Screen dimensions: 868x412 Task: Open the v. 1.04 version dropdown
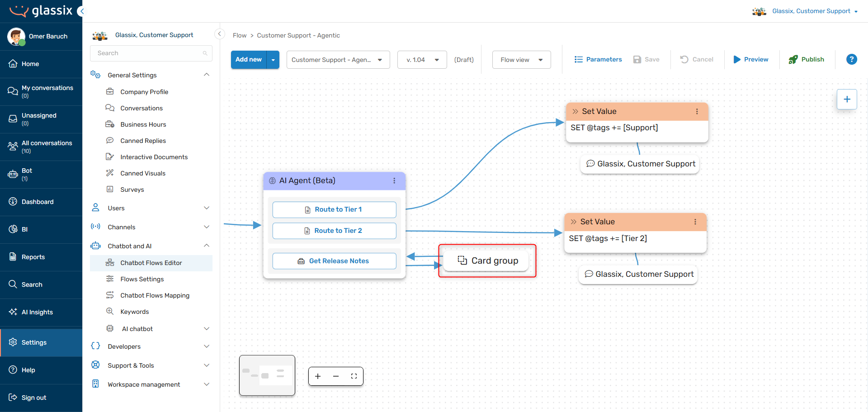[x=422, y=60]
